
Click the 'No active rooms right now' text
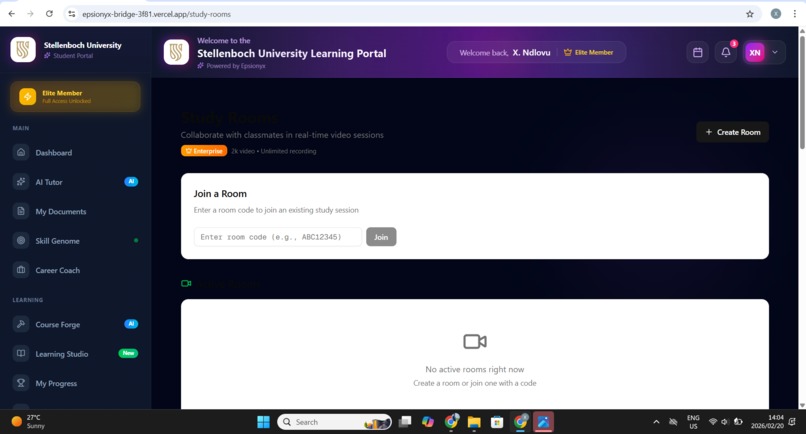475,369
